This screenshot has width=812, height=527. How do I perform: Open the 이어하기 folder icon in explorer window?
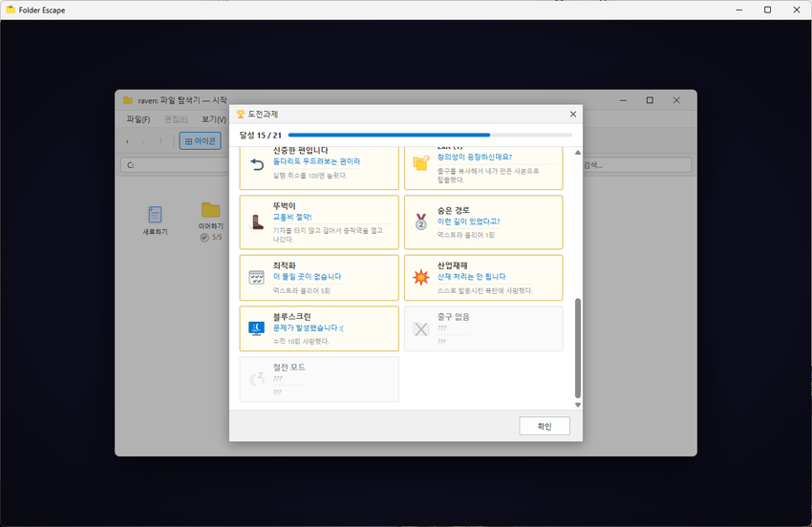pyautogui.click(x=211, y=210)
